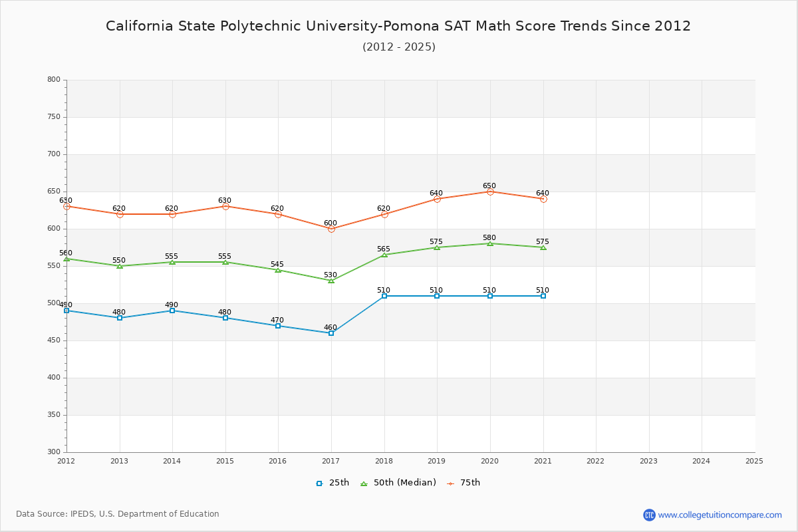Click the (2012 - 2025) subtitle

(399, 47)
